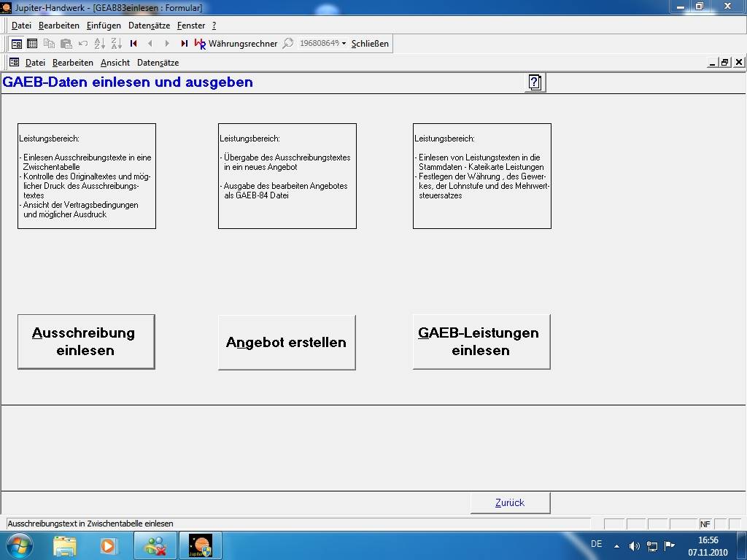Image resolution: width=747 pixels, height=560 pixels.
Task: Show hidden tray icons arrow
Action: click(x=616, y=546)
